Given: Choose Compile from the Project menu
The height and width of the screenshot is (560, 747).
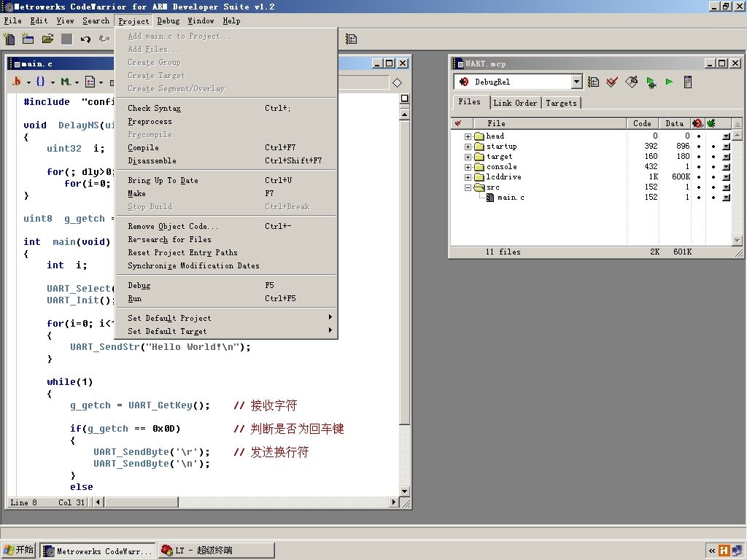Looking at the screenshot, I should [x=226, y=147].
